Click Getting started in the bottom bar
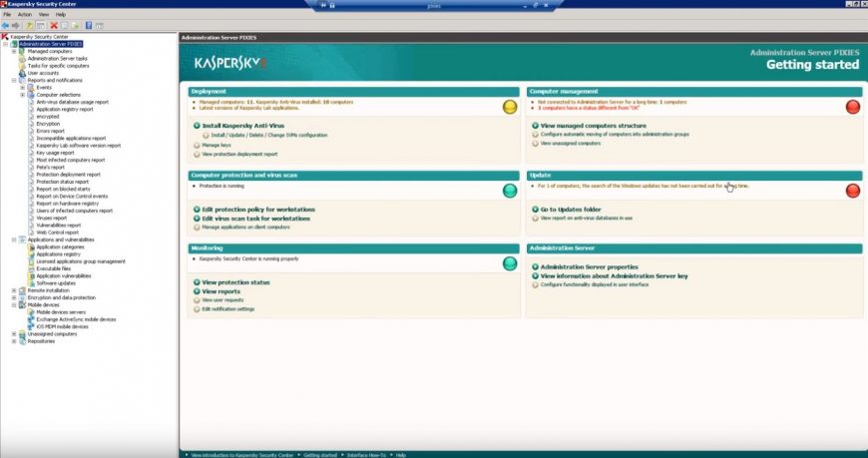Screen dimensions: 868x458 [320, 455]
